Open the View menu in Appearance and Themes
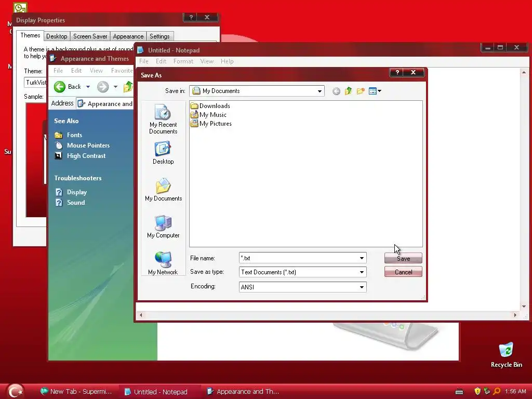 96,71
